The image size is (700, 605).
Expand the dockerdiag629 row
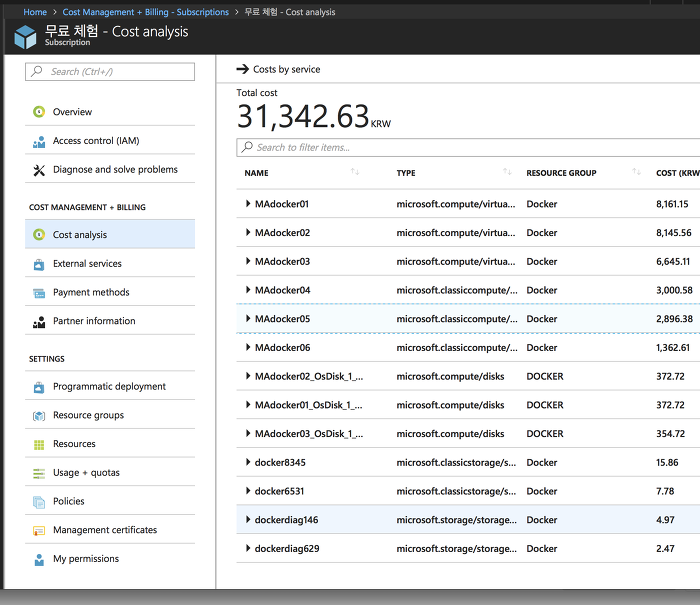coord(248,548)
